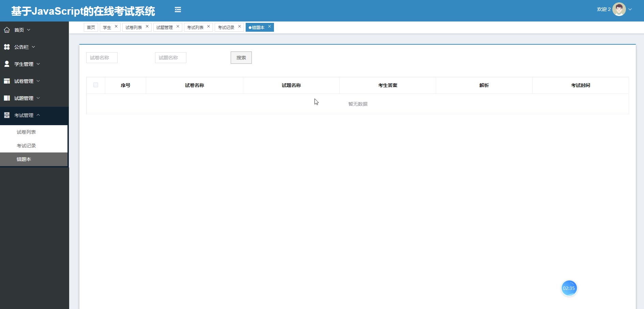Open 考试记录 in the sidebar submenu
Viewport: 644px width, 309px height.
(x=34, y=146)
